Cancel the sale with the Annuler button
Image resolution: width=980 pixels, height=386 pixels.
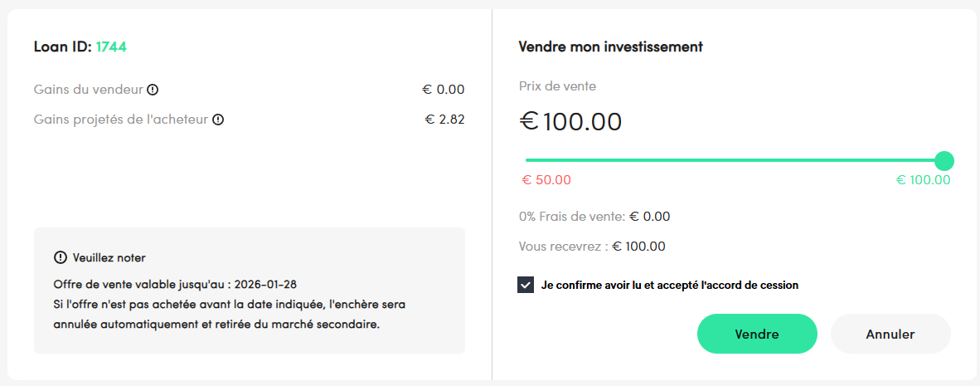(x=890, y=334)
